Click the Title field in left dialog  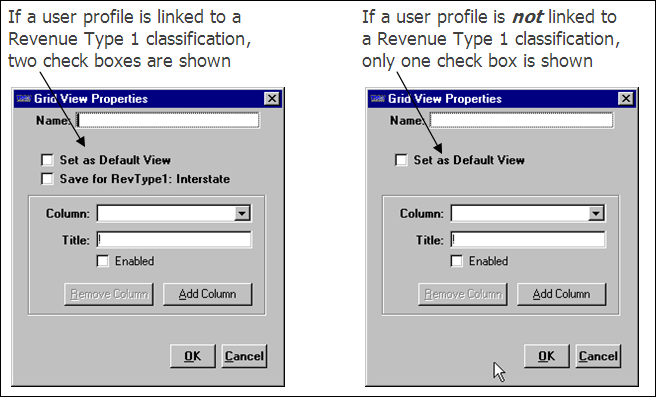click(174, 240)
